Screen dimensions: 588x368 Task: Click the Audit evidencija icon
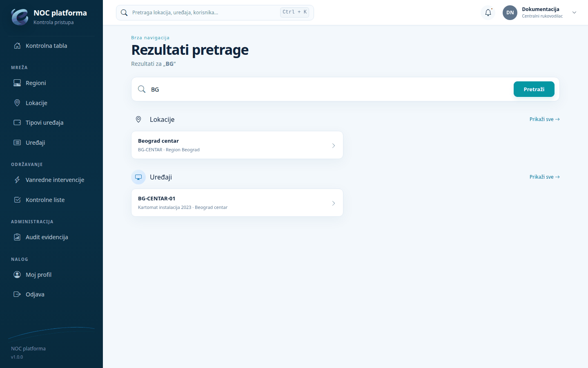(x=17, y=237)
